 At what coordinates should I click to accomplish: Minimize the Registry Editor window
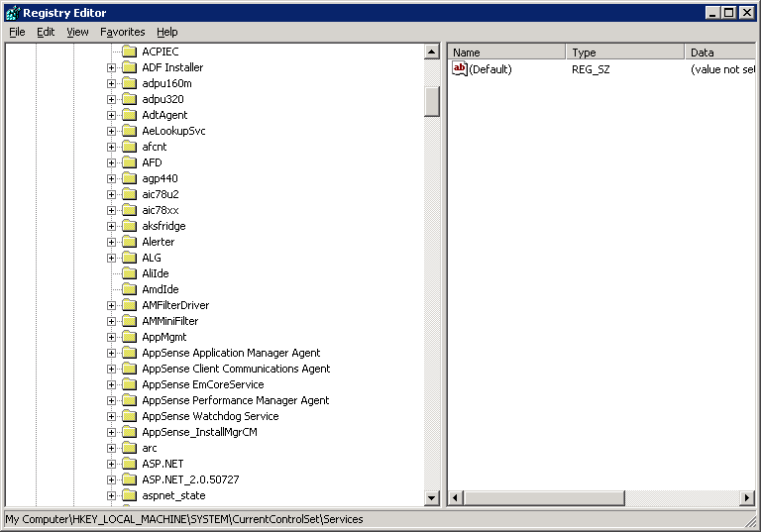tap(712, 13)
